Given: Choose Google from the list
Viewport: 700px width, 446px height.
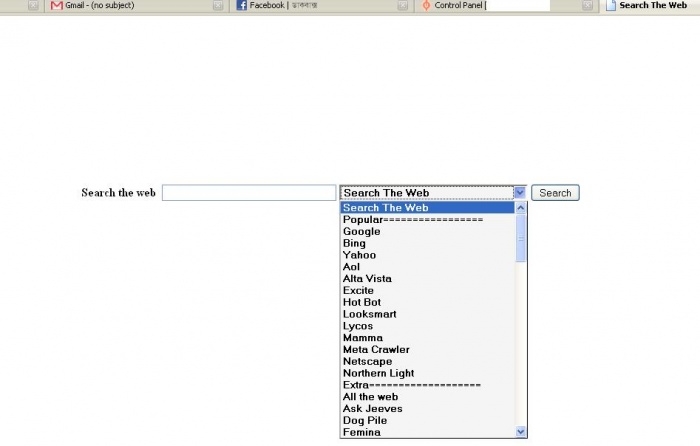Looking at the screenshot, I should [x=427, y=231].
